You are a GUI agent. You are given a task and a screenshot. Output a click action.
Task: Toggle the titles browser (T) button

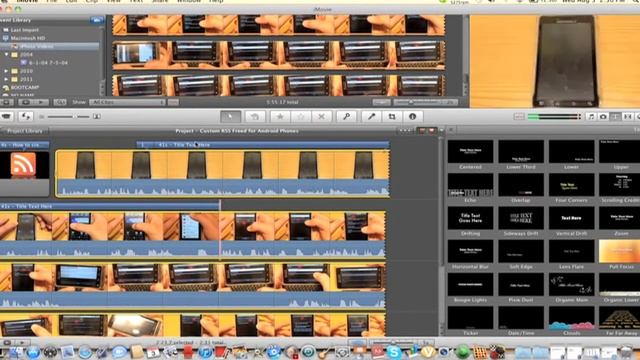click(x=616, y=117)
